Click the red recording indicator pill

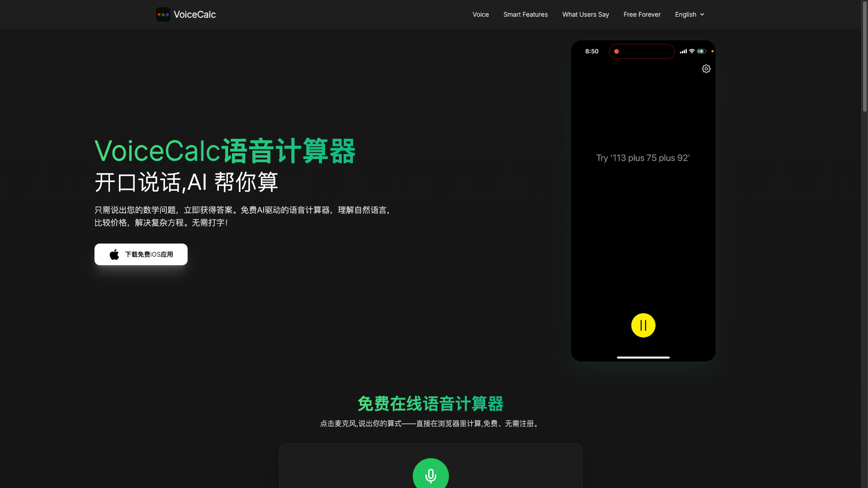coord(642,52)
